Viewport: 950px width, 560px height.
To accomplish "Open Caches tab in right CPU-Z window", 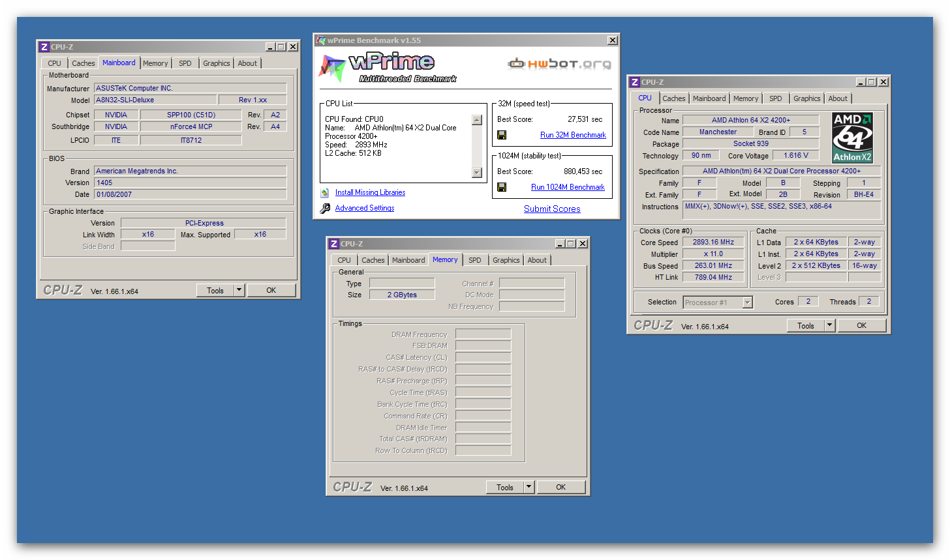I will 674,98.
